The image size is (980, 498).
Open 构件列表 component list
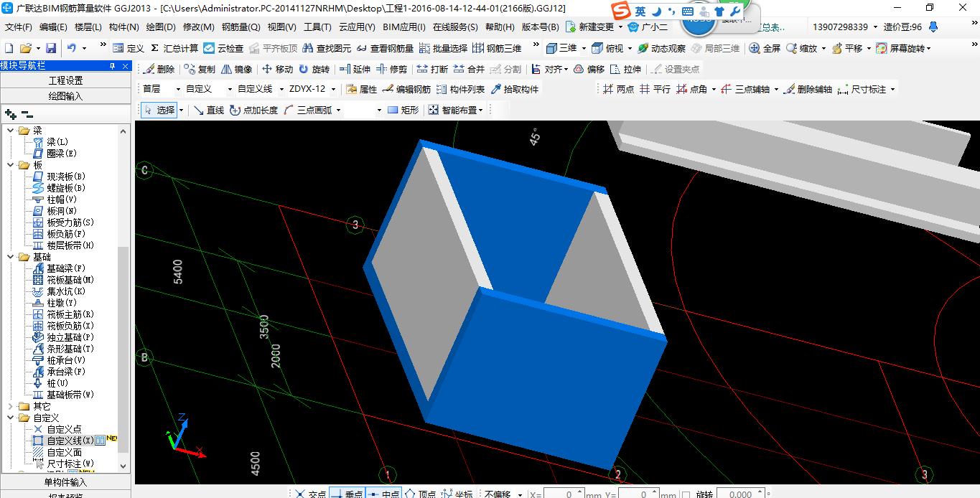pyautogui.click(x=461, y=89)
